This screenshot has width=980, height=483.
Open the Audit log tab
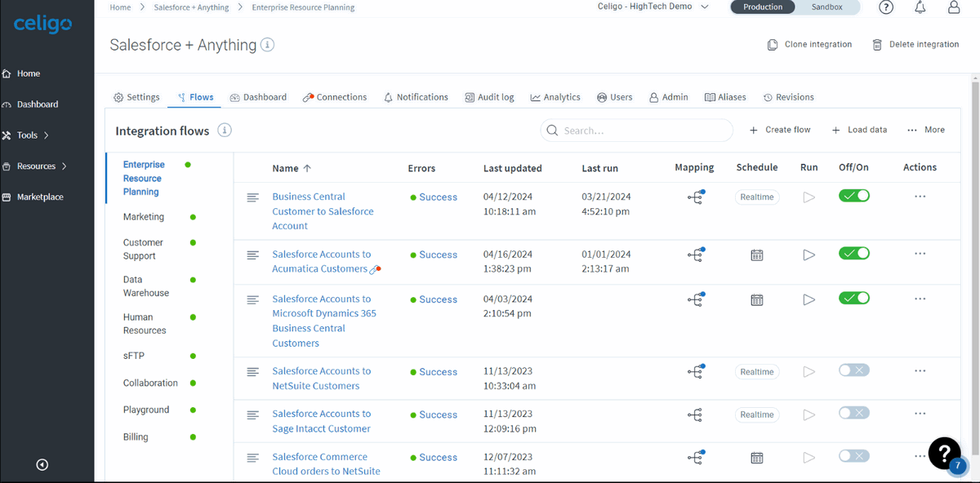[x=489, y=97]
